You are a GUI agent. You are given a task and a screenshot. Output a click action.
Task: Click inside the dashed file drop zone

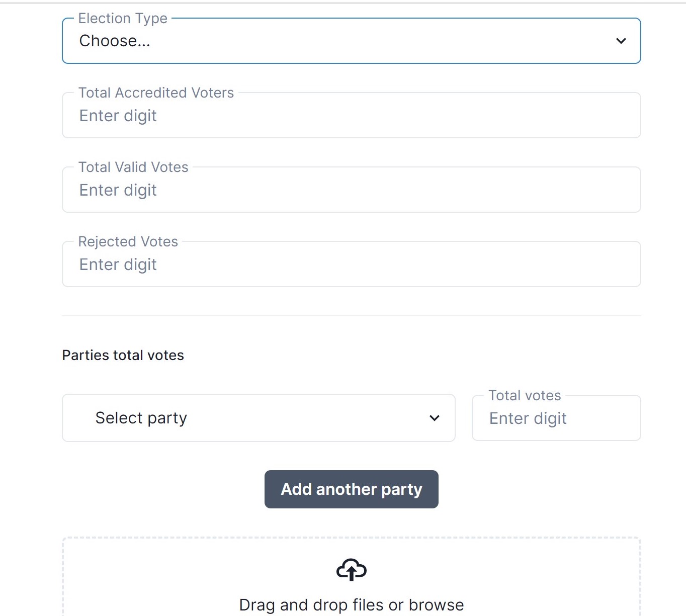tap(351, 577)
